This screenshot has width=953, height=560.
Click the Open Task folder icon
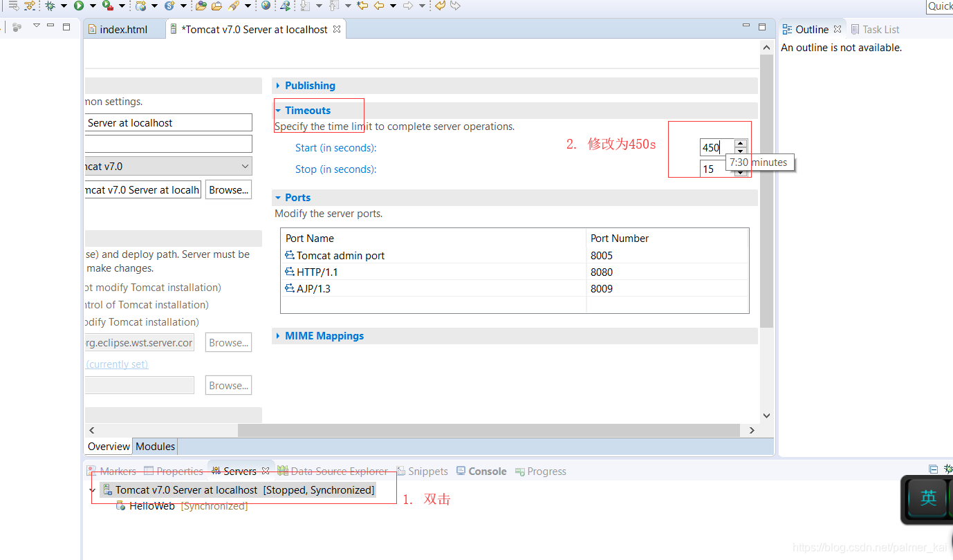[x=216, y=6]
